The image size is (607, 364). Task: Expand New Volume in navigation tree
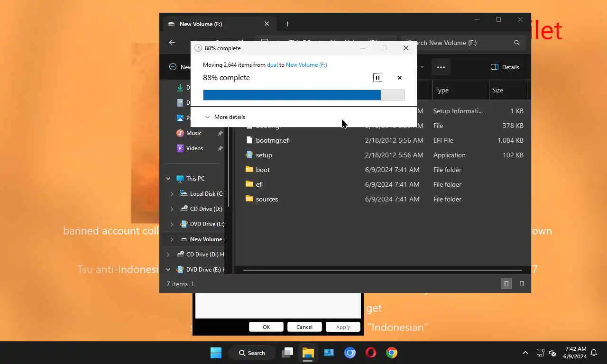click(172, 239)
